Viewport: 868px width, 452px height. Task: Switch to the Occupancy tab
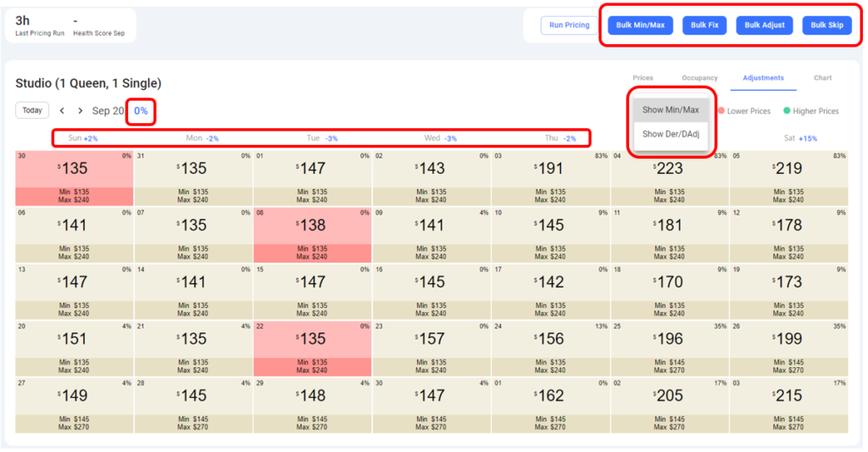pyautogui.click(x=699, y=78)
